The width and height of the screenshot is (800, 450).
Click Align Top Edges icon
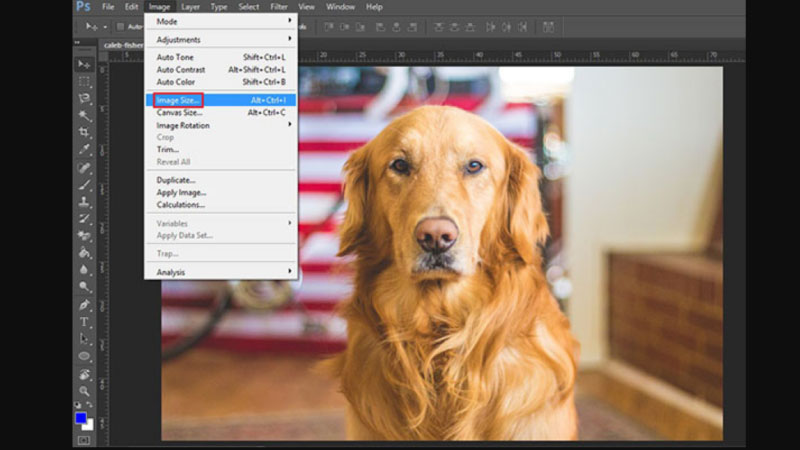tap(329, 27)
